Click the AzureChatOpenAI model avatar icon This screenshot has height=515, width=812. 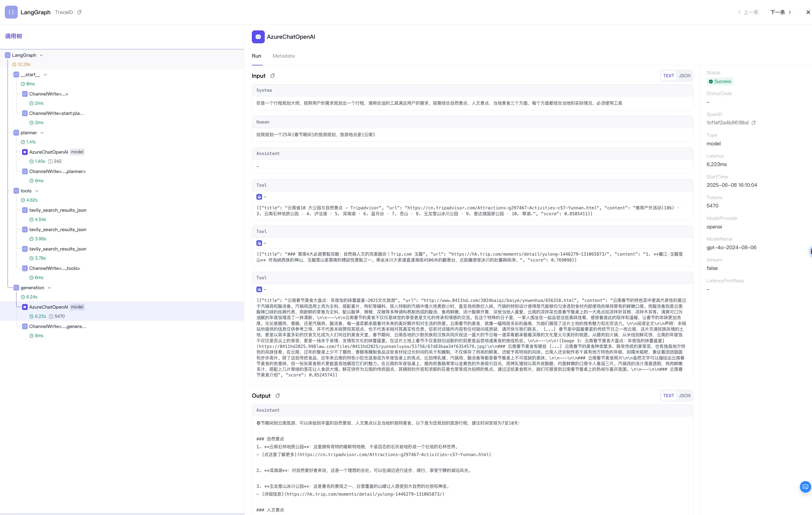tap(258, 37)
